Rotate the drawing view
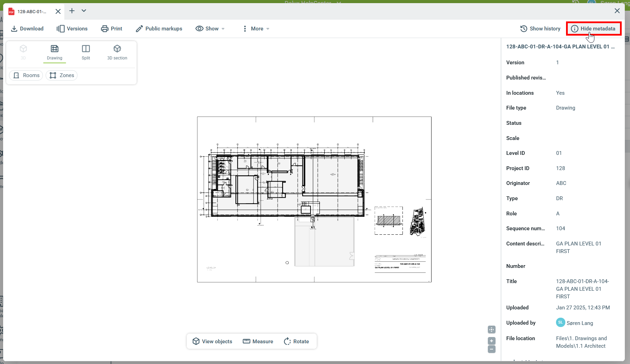Screen dimensions: 630x364 coord(296,341)
